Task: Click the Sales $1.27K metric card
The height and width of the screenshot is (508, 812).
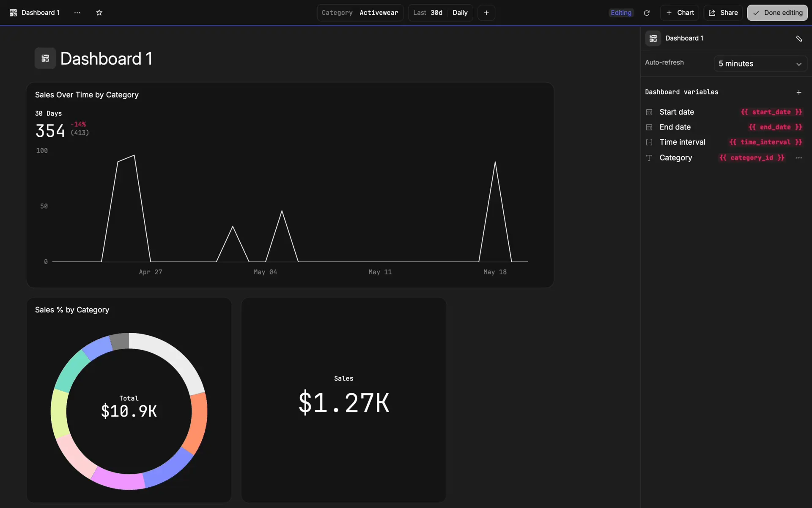Action: pyautogui.click(x=343, y=400)
